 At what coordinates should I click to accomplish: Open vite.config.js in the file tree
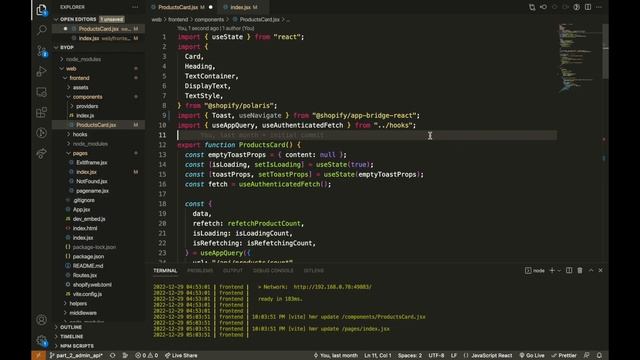[87, 294]
